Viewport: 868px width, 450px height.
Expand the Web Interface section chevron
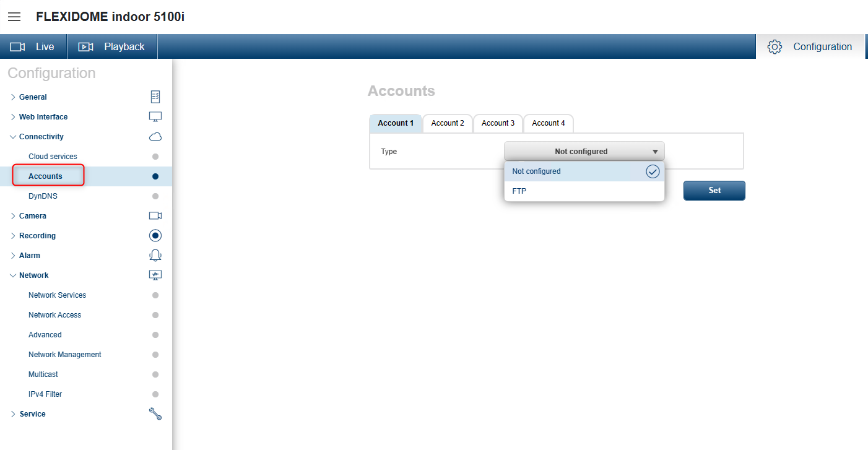pyautogui.click(x=13, y=117)
